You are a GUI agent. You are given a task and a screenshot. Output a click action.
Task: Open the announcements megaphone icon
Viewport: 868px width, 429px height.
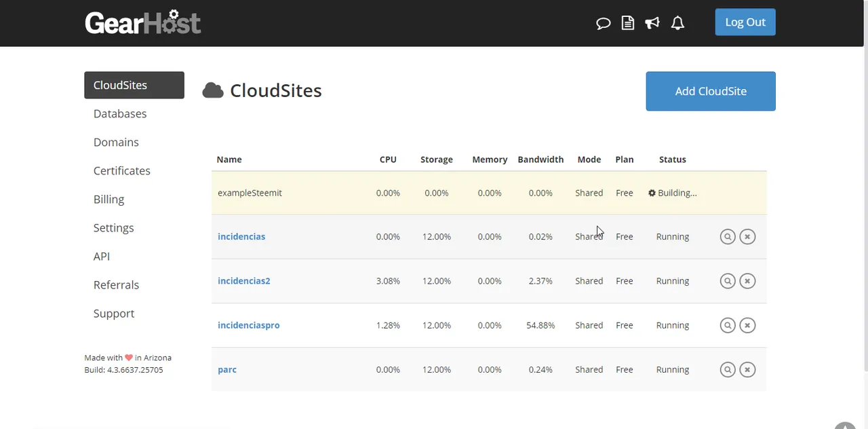tap(652, 23)
